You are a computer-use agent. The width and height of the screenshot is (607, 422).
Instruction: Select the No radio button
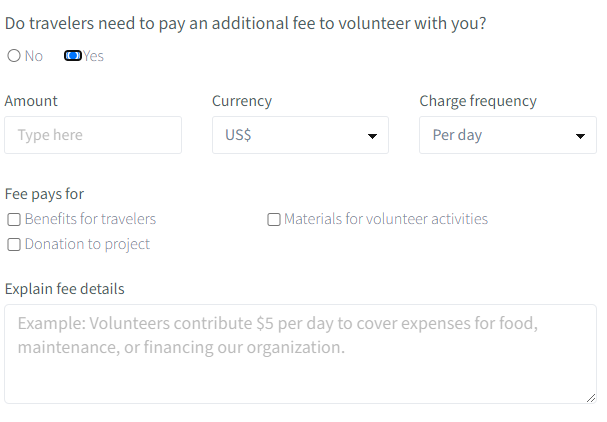click(x=14, y=56)
